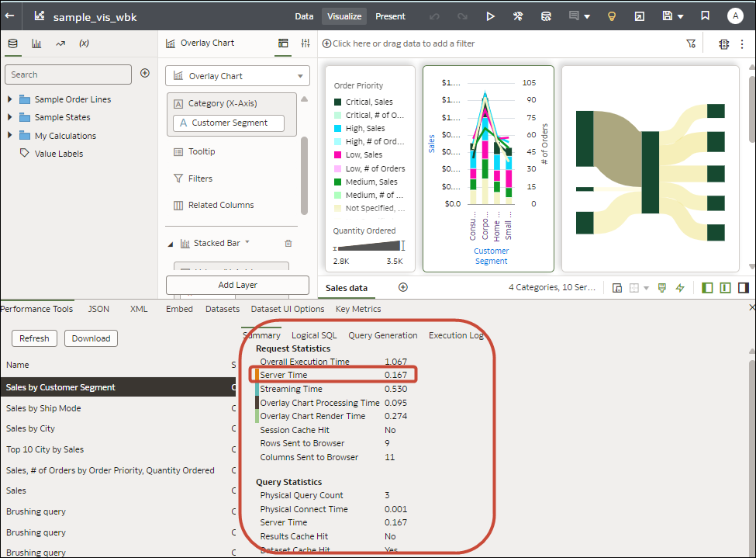The image size is (756, 558).
Task: Click the Preview play icon
Action: (490, 16)
